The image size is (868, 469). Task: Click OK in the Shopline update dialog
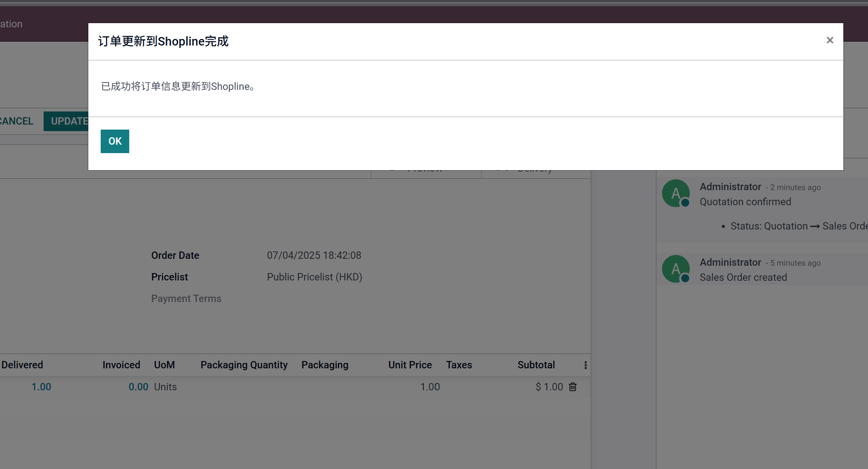point(115,141)
